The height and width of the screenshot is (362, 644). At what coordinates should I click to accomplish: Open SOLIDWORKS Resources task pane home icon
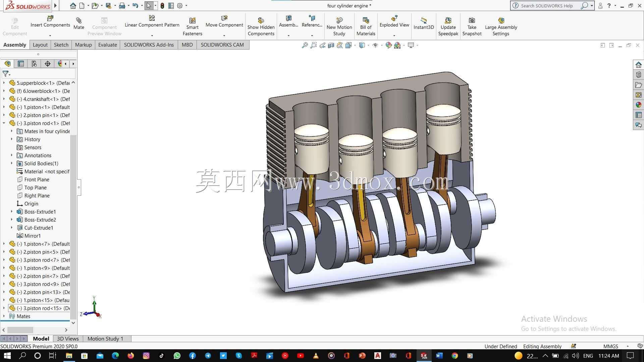pyautogui.click(x=638, y=65)
